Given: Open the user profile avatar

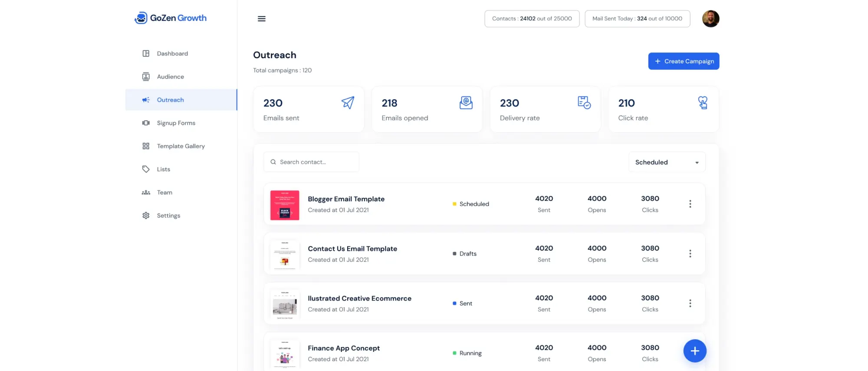Looking at the screenshot, I should [710, 19].
